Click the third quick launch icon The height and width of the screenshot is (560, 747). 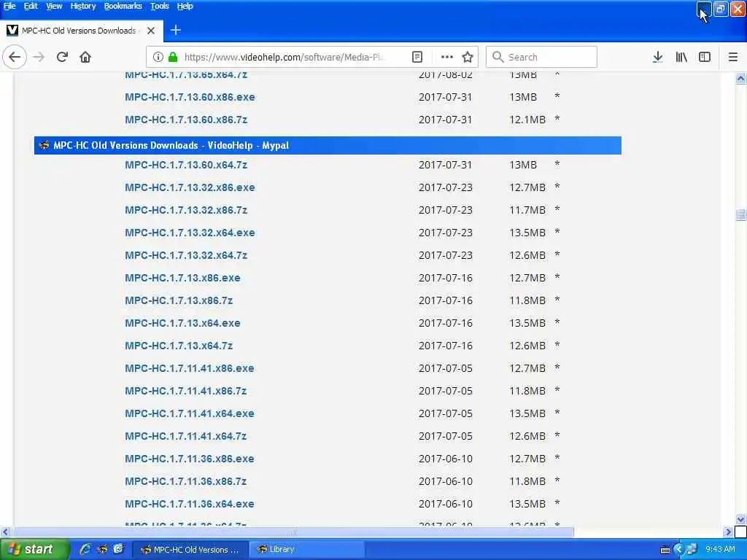click(118, 549)
